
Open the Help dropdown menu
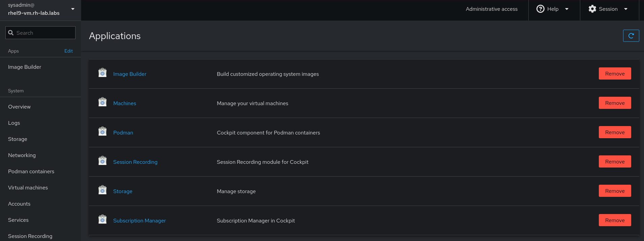pos(553,9)
